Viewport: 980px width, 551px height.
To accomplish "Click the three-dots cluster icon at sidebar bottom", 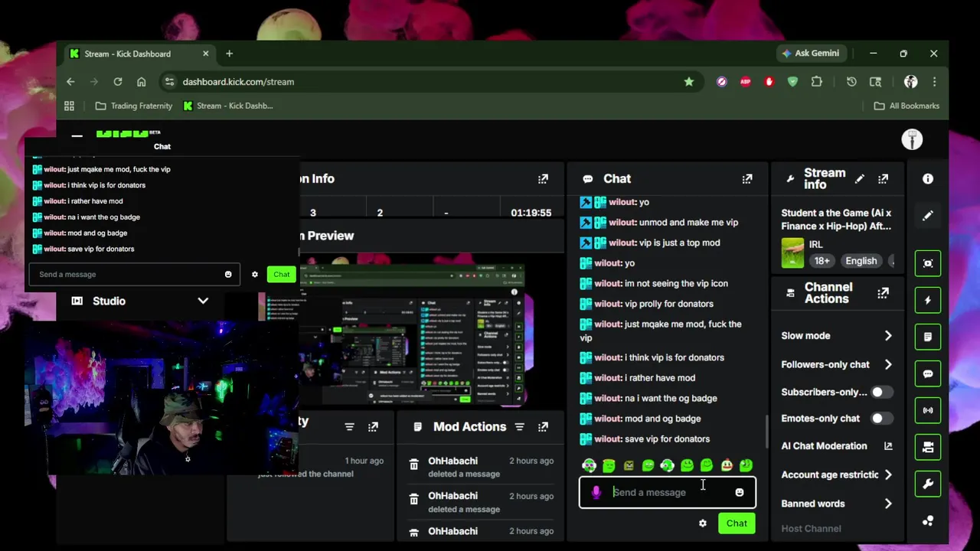I will tap(928, 520).
